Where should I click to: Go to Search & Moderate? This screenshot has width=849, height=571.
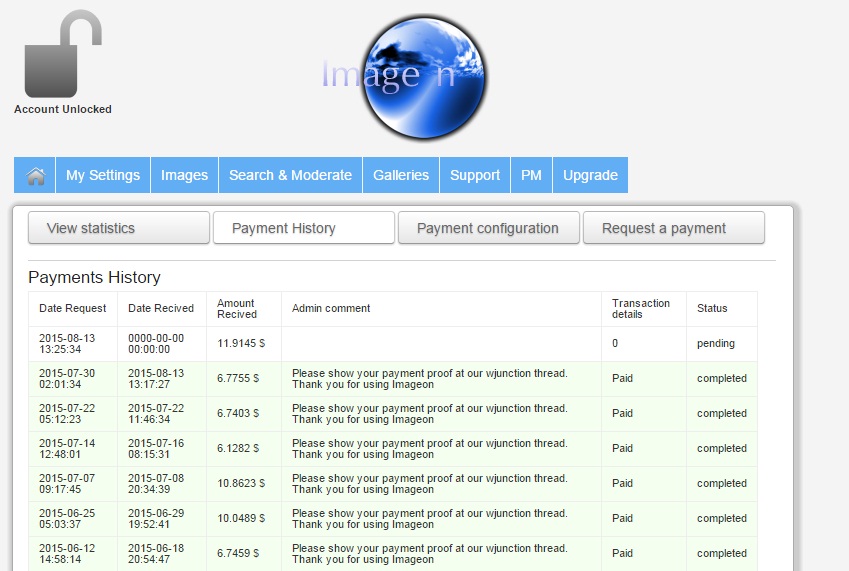pos(290,175)
